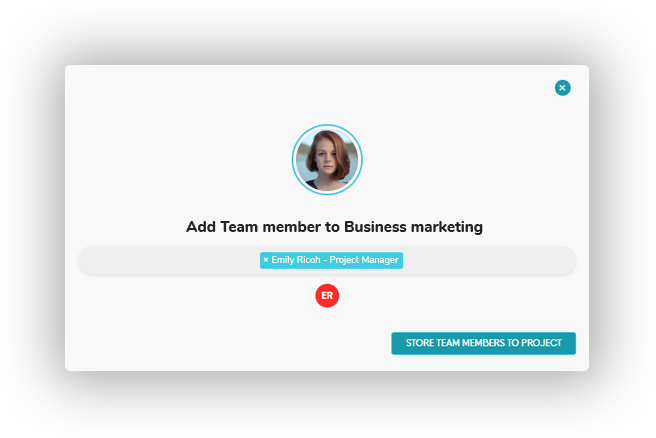
Task: Expand member list by clicking the rounded select bar
Action: [x=327, y=260]
